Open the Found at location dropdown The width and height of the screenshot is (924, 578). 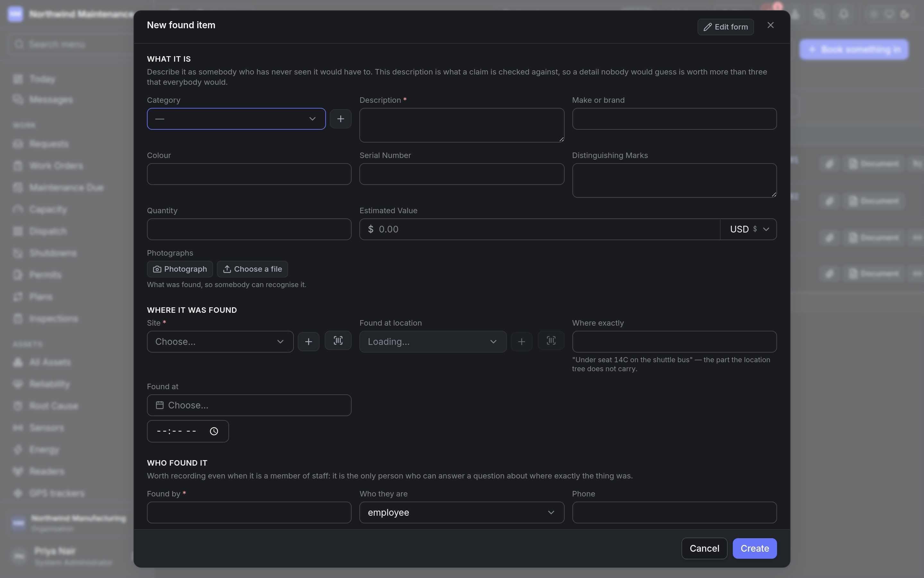(432, 341)
